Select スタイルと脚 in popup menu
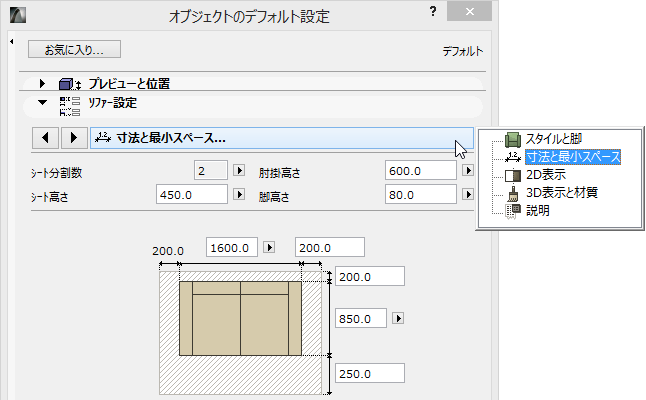646x400 pixels. click(x=553, y=139)
